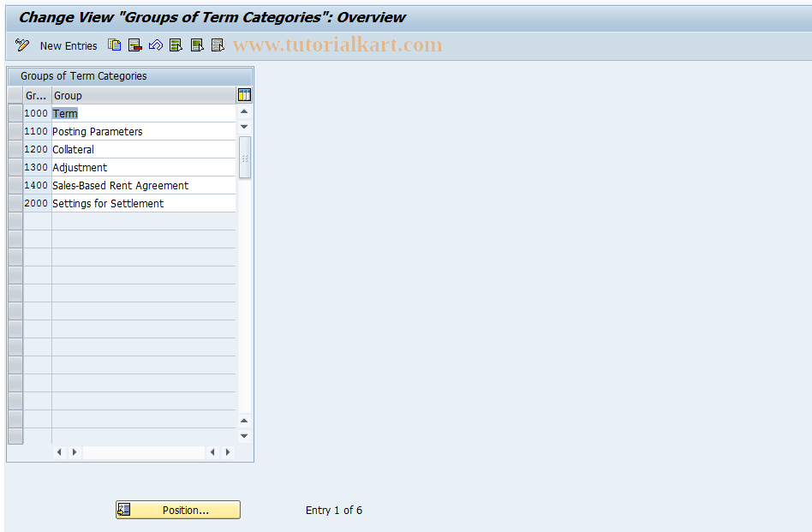Screen dimensions: 812x532
Task: Click the 1100 group number cell
Action: [x=37, y=132]
